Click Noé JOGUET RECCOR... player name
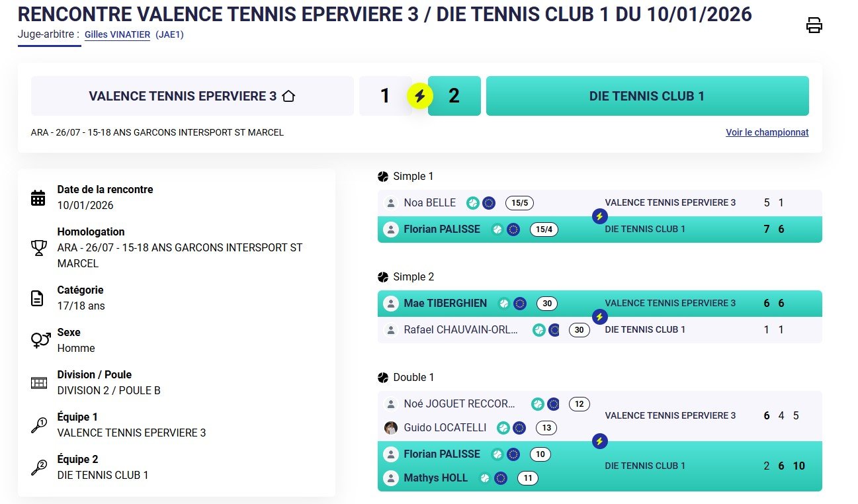Screen dimensions: 858x504 point(460,404)
